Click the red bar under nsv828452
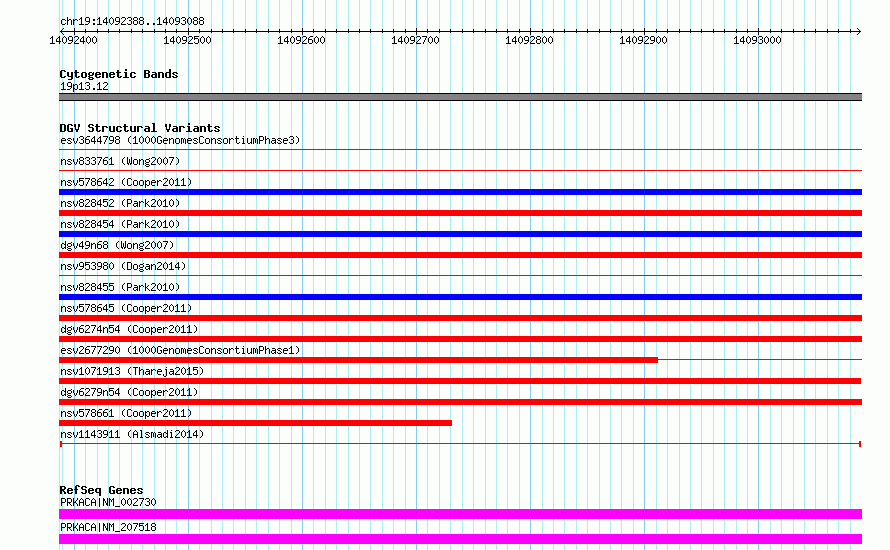 point(460,213)
